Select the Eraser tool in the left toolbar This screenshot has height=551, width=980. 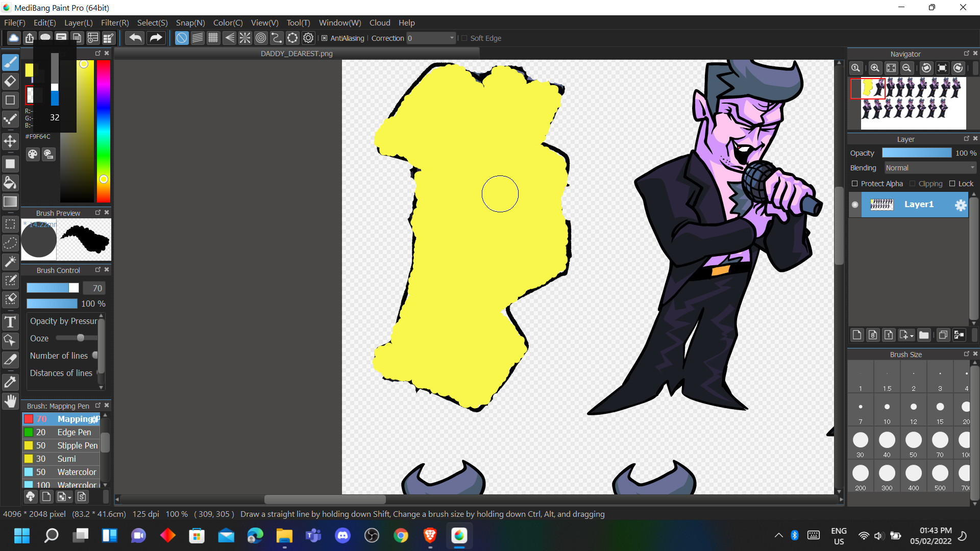[x=10, y=81]
